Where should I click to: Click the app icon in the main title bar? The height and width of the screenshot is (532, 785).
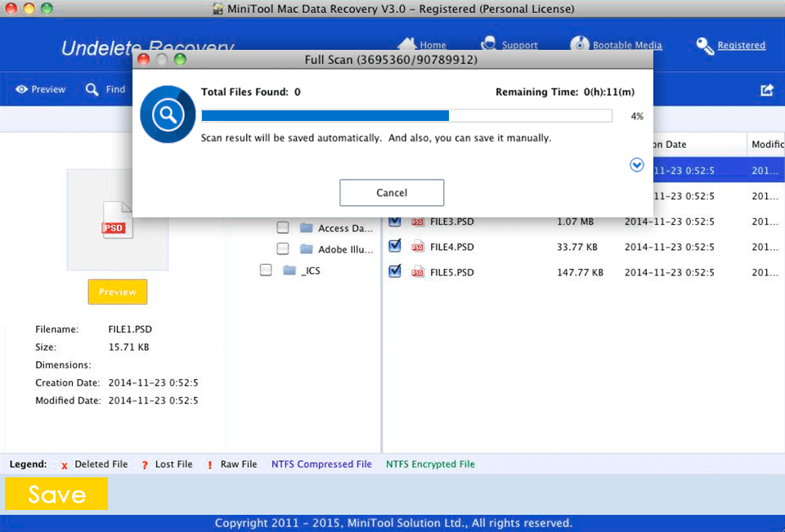[218, 9]
